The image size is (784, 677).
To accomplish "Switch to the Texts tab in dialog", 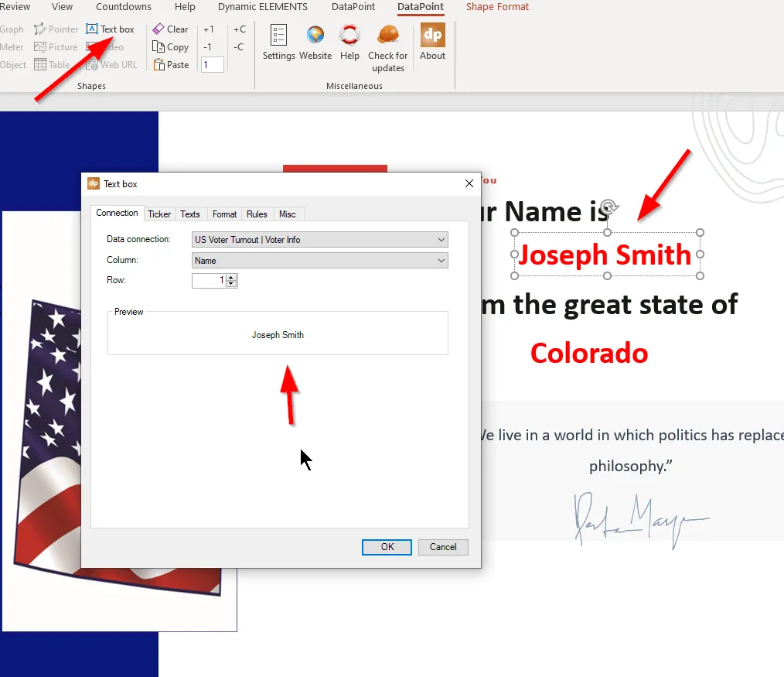I will coord(190,214).
